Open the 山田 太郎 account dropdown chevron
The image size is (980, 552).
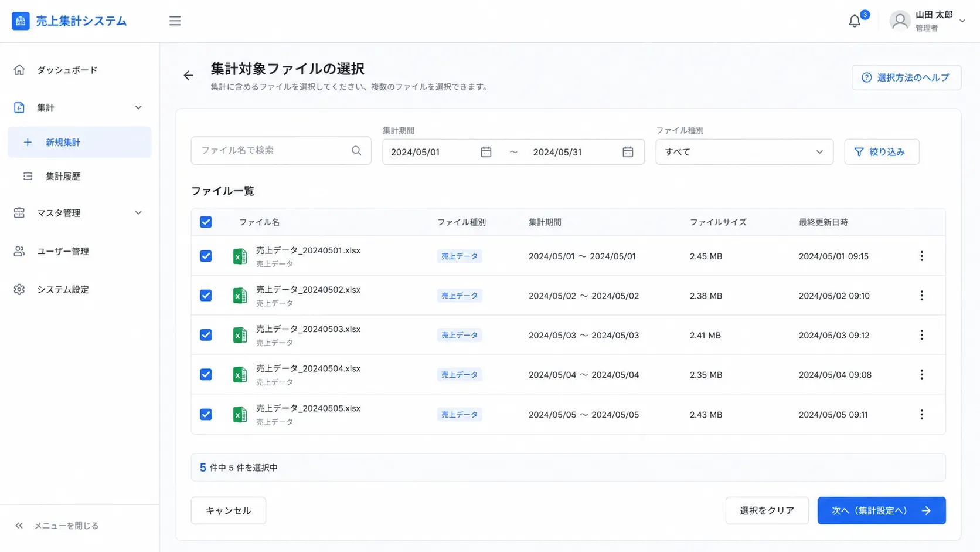[x=962, y=21]
